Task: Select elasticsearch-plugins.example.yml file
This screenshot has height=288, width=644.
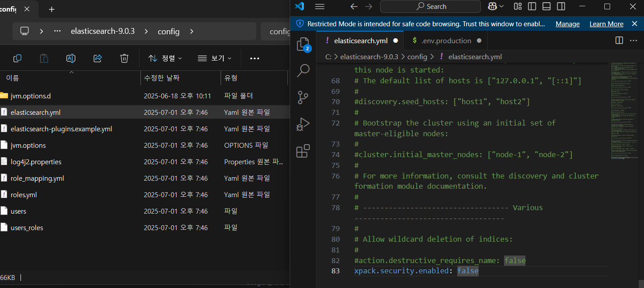Action: [144, 129]
